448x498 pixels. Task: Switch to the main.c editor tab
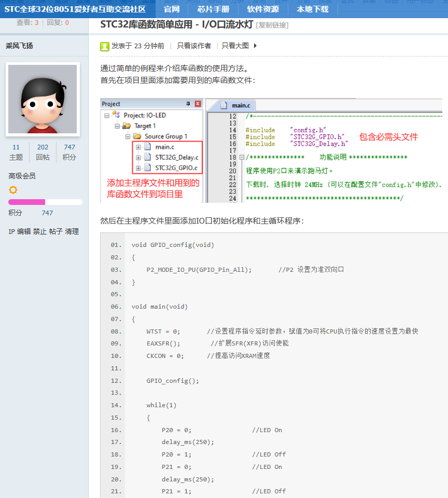tap(241, 105)
